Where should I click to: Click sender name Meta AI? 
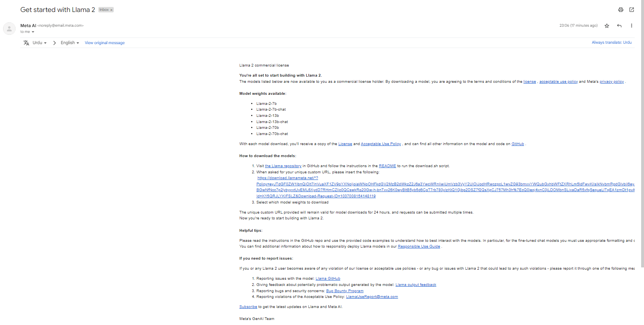[x=28, y=26]
